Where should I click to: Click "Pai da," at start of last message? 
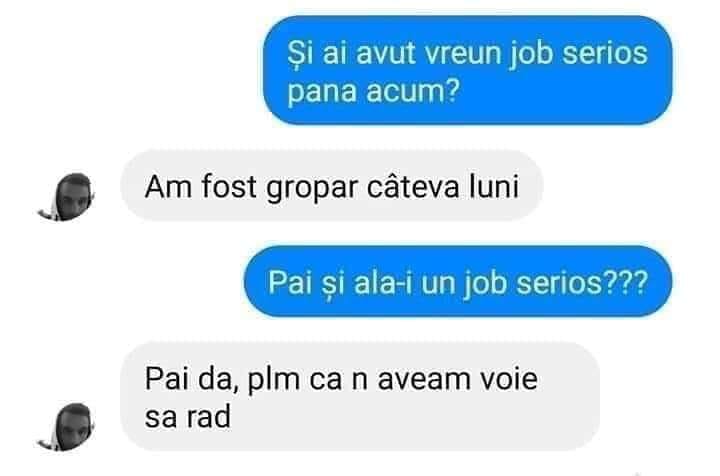191,380
